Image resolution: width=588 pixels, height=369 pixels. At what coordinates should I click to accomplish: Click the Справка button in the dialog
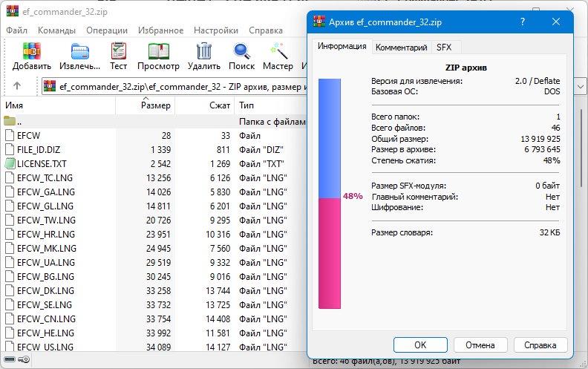[x=540, y=345]
